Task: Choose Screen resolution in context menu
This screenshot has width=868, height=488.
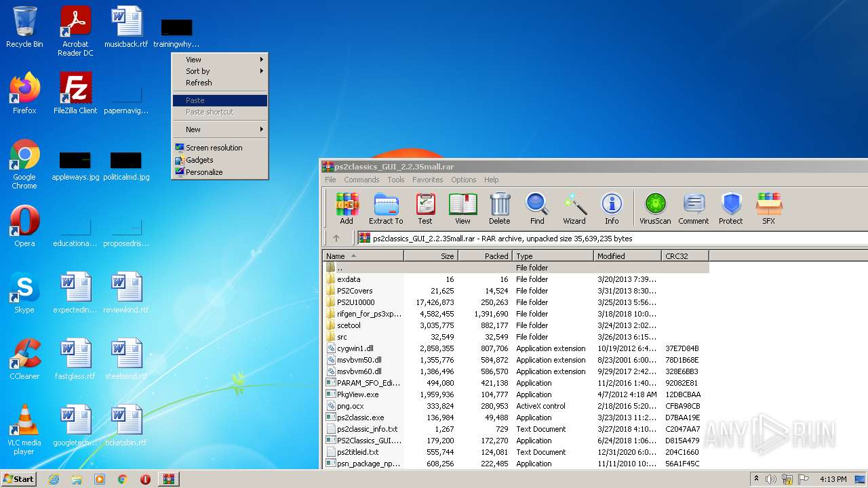Action: pos(220,148)
